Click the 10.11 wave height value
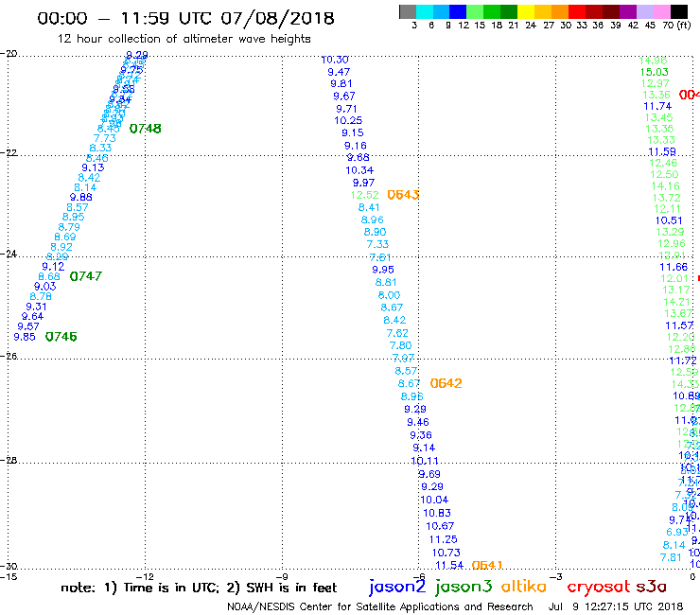The height and width of the screenshot is (615, 700). click(425, 461)
